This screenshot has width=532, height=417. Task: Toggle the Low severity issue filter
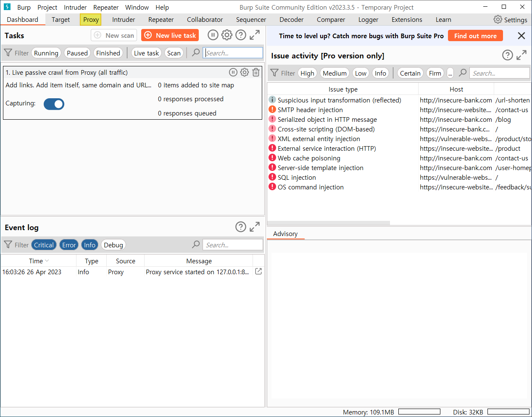361,73
